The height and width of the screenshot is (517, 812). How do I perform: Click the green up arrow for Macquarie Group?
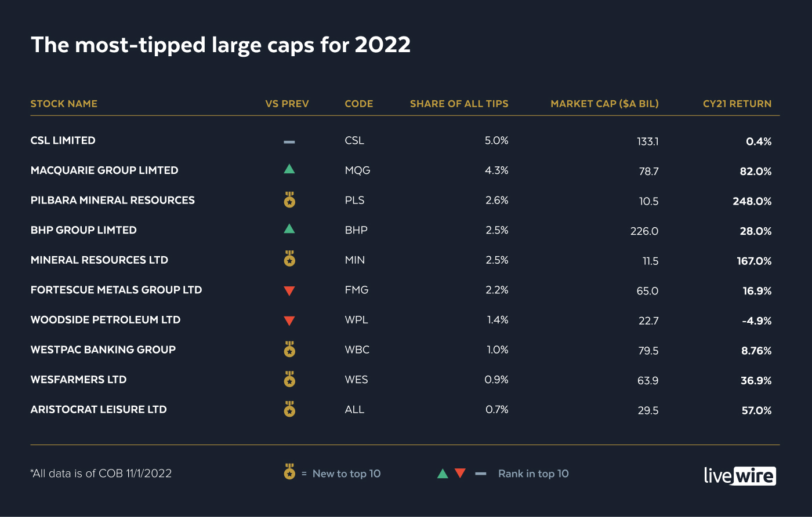289,169
